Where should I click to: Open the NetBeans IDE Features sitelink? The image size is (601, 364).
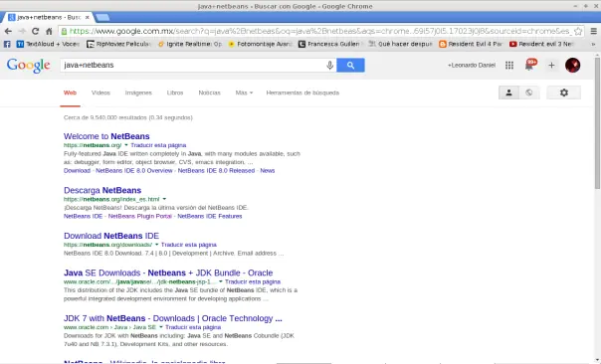point(210,216)
